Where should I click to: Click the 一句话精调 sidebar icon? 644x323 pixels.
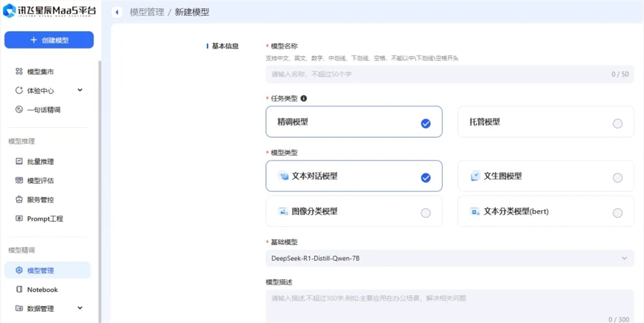[19, 110]
